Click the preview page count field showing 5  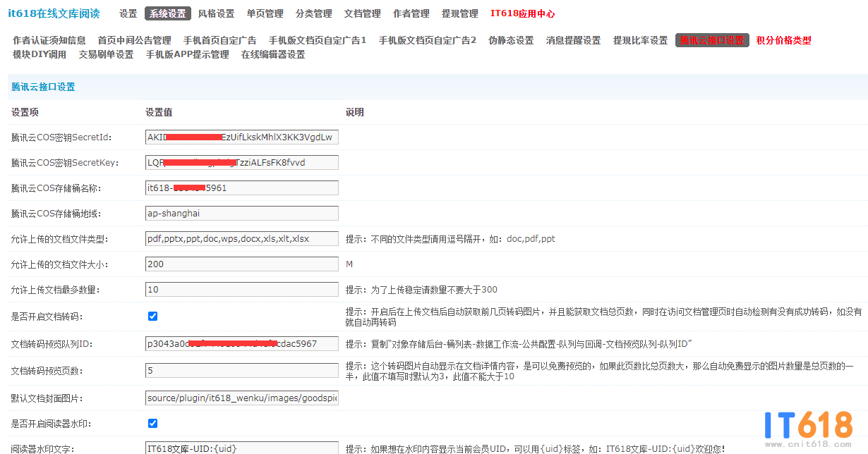tap(241, 370)
